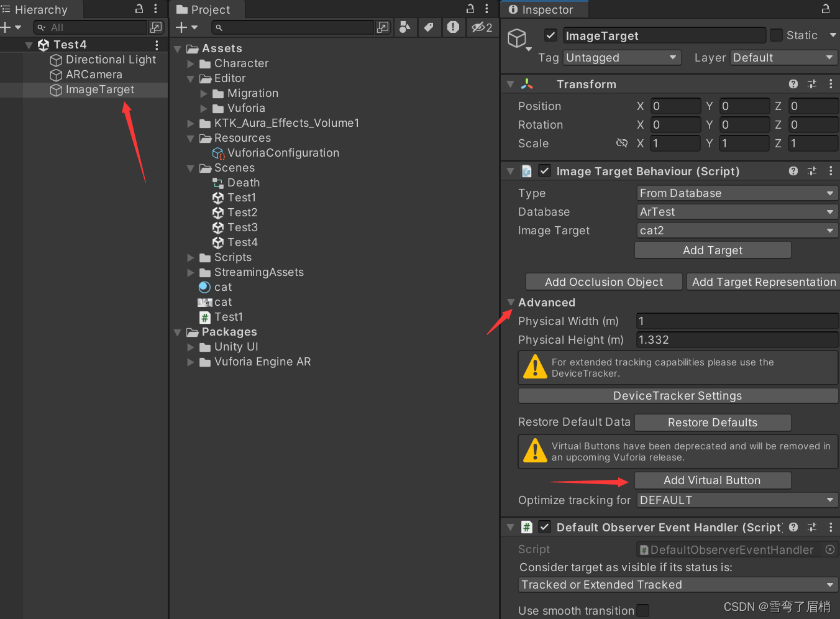Open the Transform component presets icon

point(812,84)
